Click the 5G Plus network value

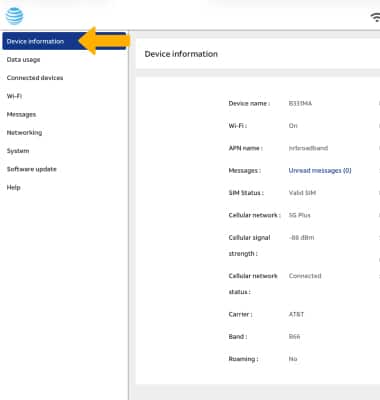[x=299, y=215]
